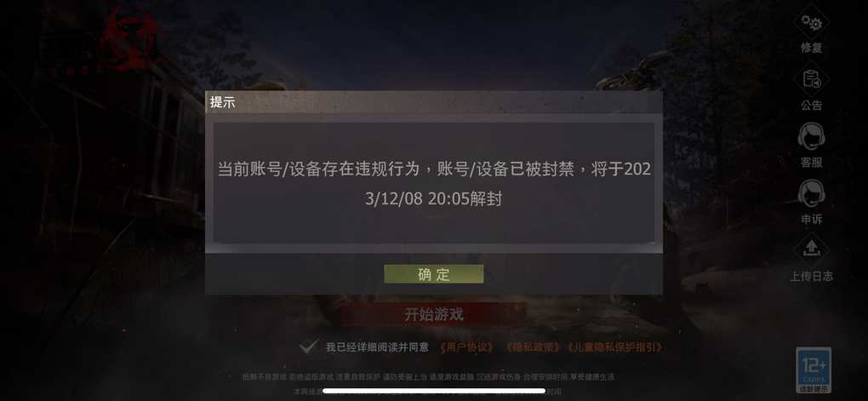Image resolution: width=868 pixels, height=401 pixels.
Task: Tap the 上传日志 text label
Action: [811, 277]
